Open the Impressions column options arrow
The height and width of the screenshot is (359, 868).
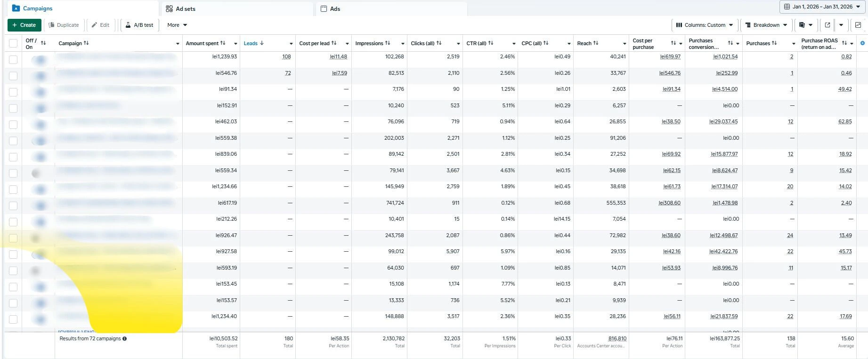click(x=403, y=44)
